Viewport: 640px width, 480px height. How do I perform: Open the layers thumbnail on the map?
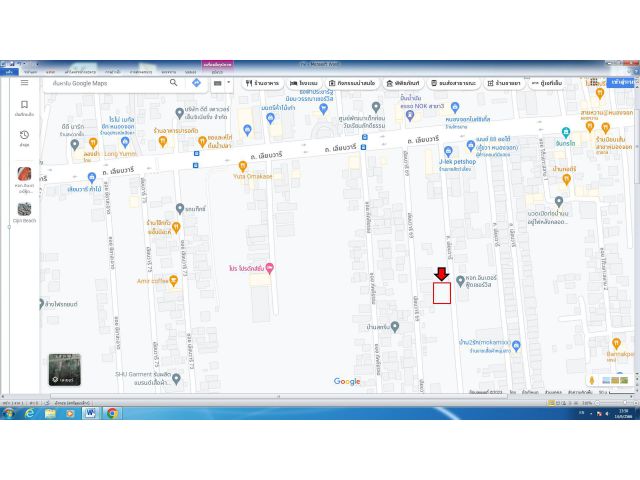pyautogui.click(x=64, y=370)
